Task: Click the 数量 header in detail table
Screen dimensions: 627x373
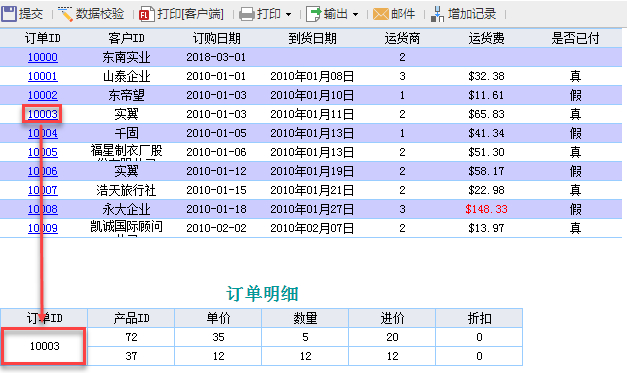Action: tap(306, 318)
